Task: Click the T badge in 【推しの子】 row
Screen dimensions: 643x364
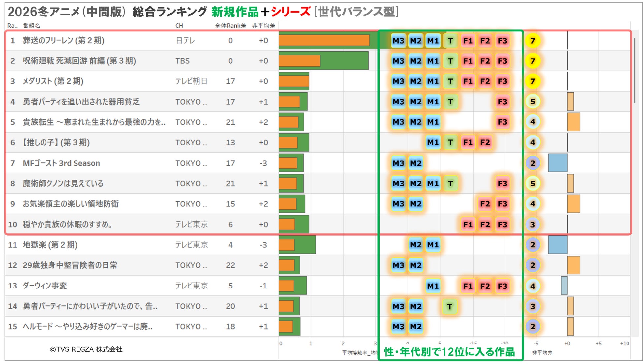Action: tap(450, 142)
